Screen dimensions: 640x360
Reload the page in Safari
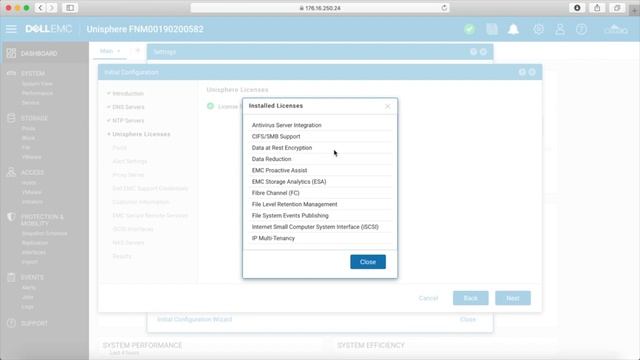click(x=444, y=8)
